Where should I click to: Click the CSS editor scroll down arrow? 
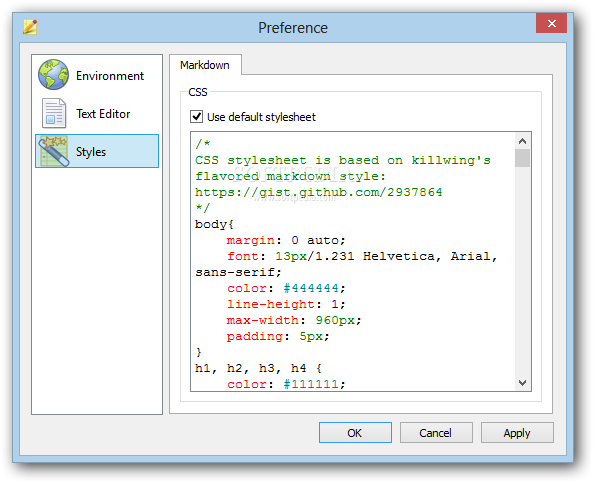click(522, 383)
